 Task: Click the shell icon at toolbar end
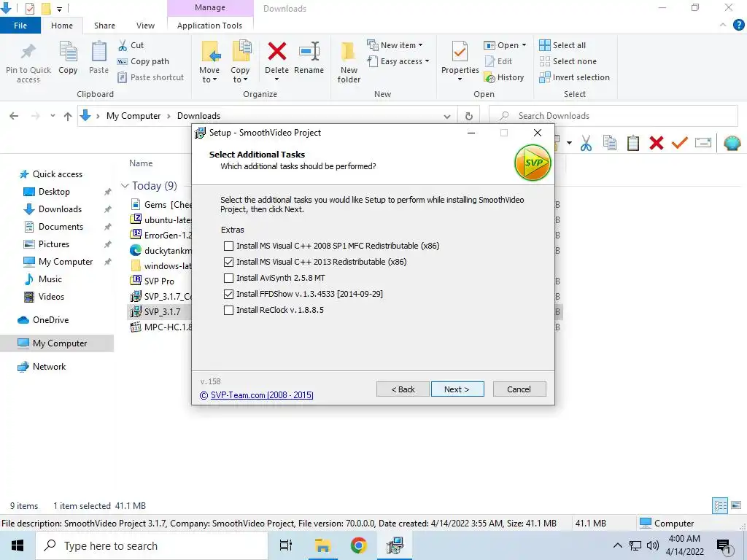pyautogui.click(x=732, y=143)
